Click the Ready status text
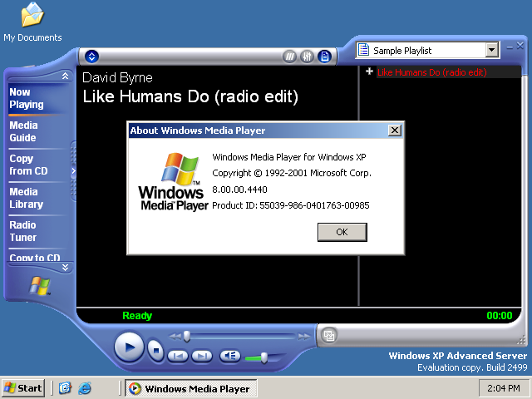This screenshot has height=399, width=532. tap(137, 316)
